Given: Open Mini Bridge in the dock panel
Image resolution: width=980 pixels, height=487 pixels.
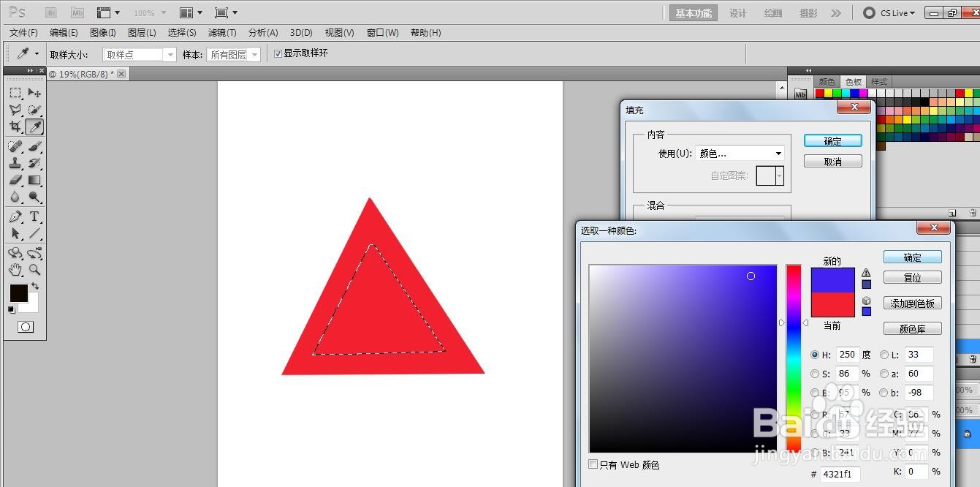Looking at the screenshot, I should [x=800, y=94].
